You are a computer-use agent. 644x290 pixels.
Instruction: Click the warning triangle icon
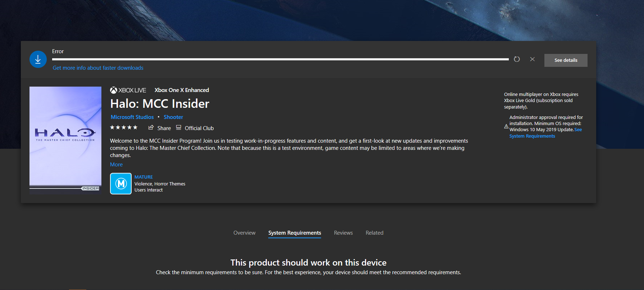506,126
